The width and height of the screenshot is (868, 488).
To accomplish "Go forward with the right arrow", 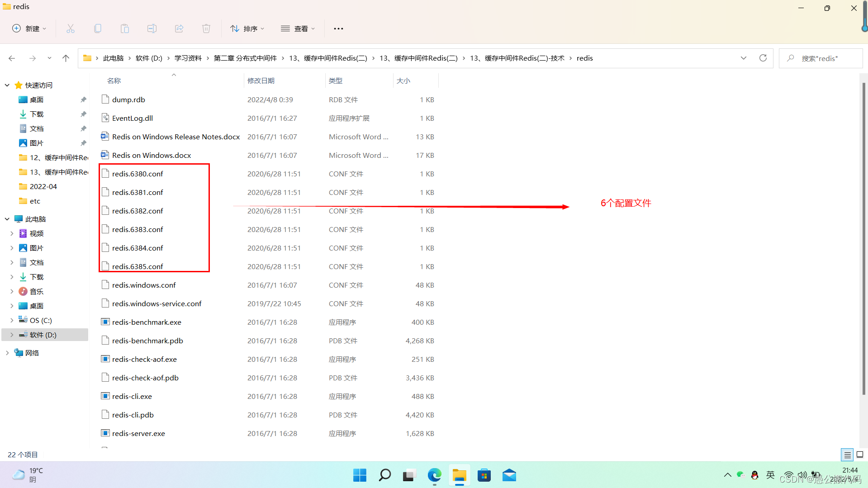I will (33, 58).
